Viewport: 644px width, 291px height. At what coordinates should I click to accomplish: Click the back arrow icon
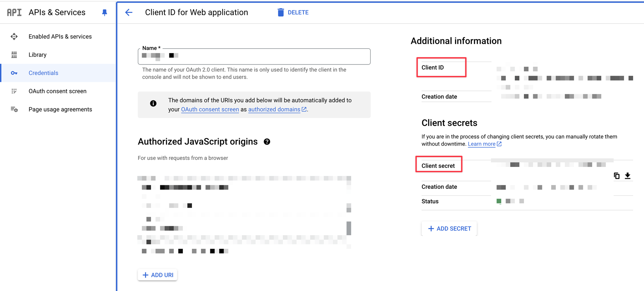[x=129, y=13]
